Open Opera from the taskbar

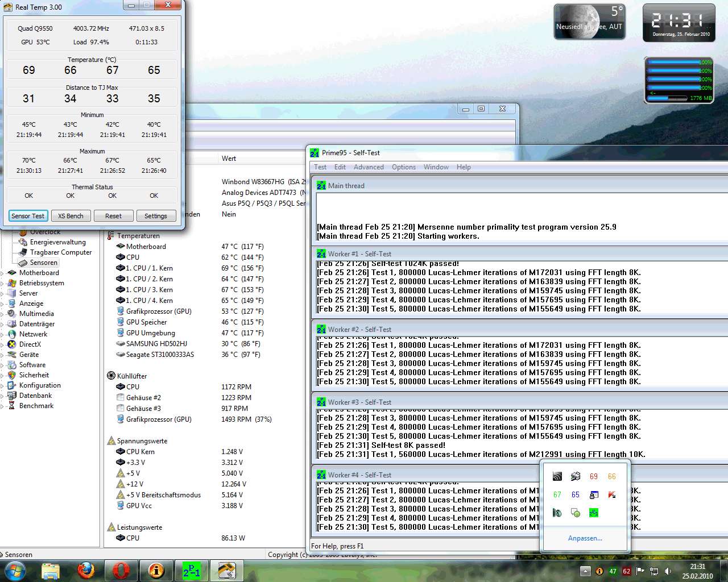click(121, 570)
